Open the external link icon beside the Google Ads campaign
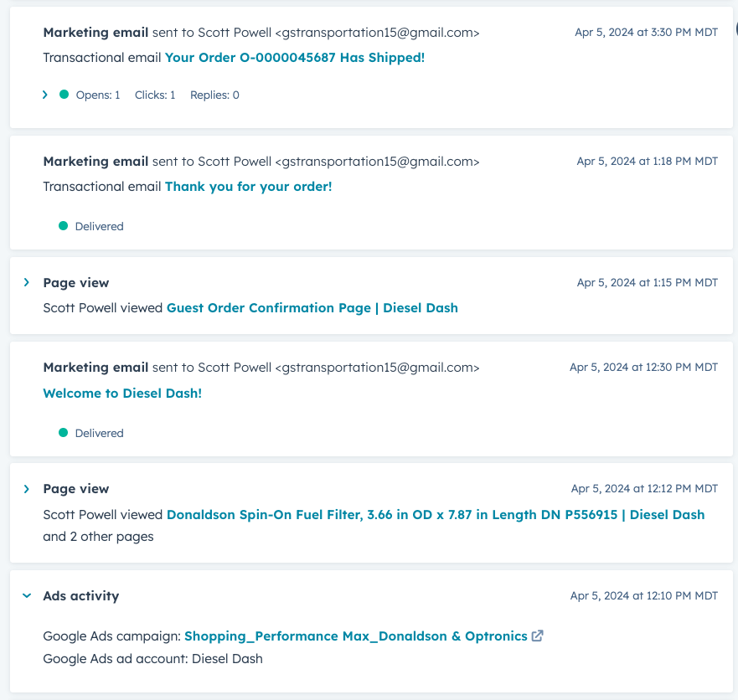 [538, 636]
